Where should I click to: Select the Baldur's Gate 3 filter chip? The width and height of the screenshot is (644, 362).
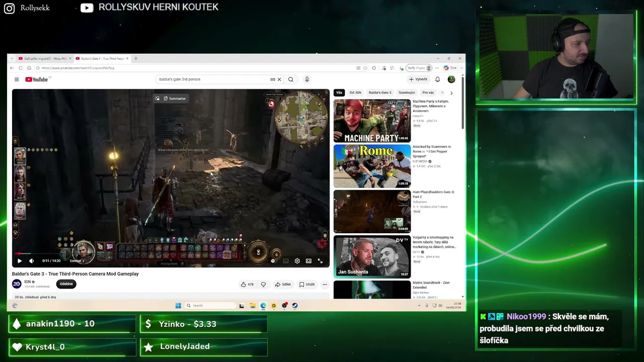pyautogui.click(x=380, y=93)
